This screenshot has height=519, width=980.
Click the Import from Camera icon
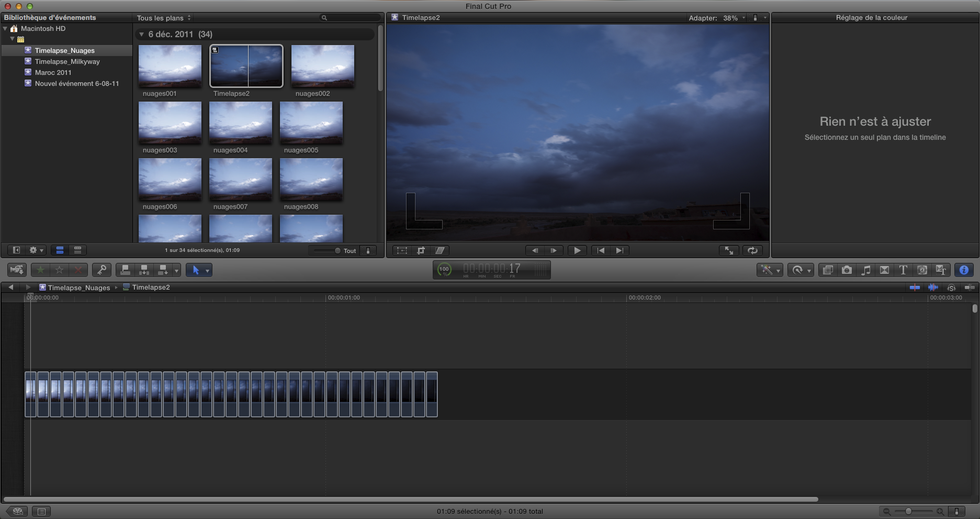point(17,270)
